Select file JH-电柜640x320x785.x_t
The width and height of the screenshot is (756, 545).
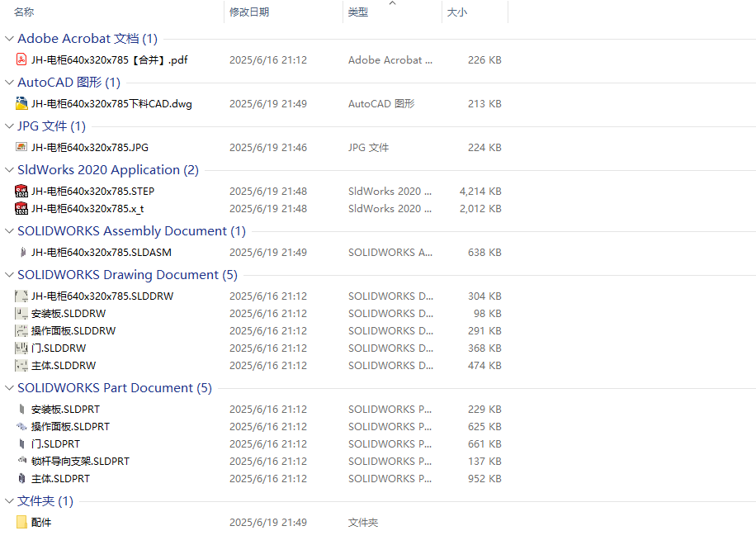coord(87,208)
